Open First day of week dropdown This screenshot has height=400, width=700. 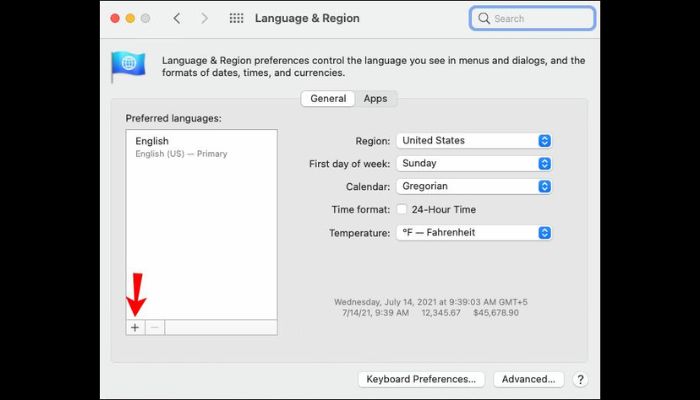pos(474,163)
